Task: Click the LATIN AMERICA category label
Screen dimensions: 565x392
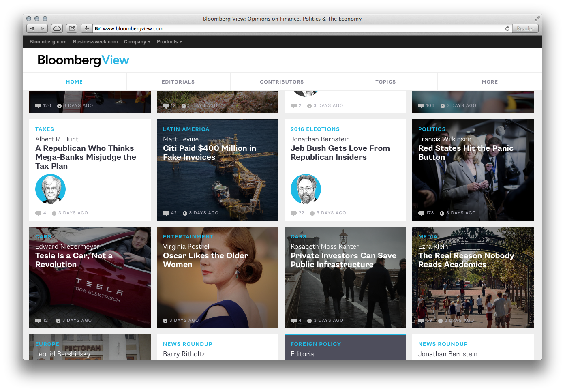Action: 186,129
